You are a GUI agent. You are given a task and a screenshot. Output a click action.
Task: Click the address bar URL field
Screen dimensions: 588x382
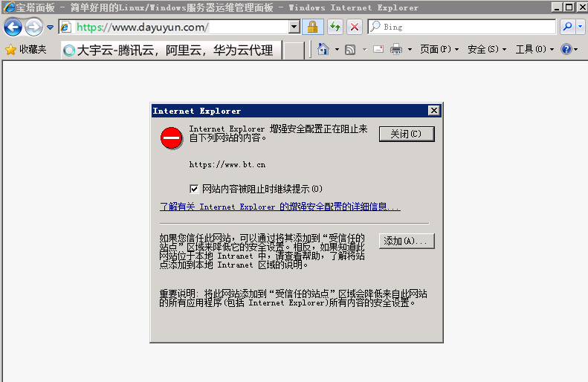174,27
